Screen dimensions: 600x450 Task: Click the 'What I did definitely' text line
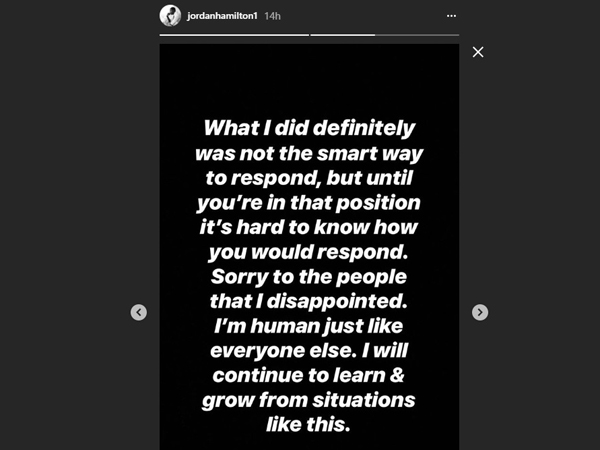(309, 128)
